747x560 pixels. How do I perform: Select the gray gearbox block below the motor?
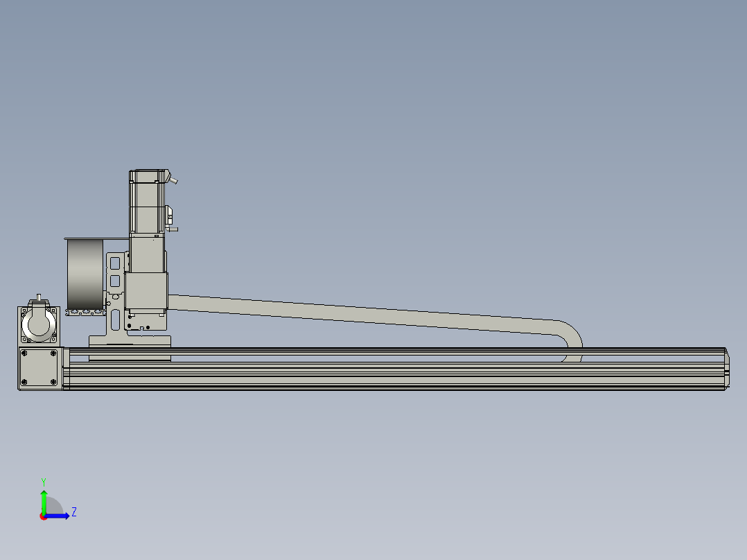(x=146, y=290)
